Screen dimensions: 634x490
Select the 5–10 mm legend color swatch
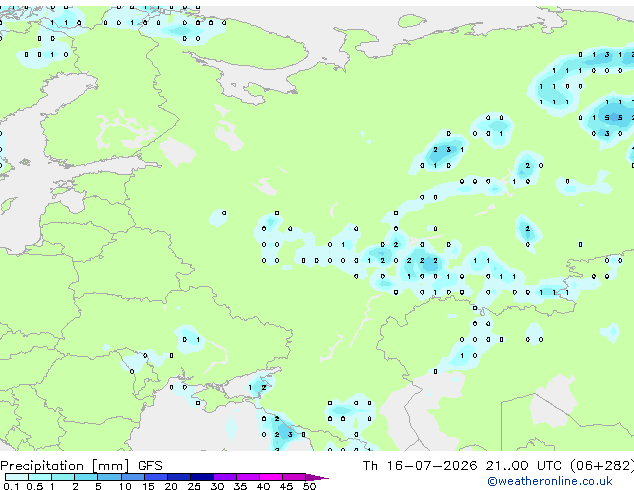click(109, 477)
